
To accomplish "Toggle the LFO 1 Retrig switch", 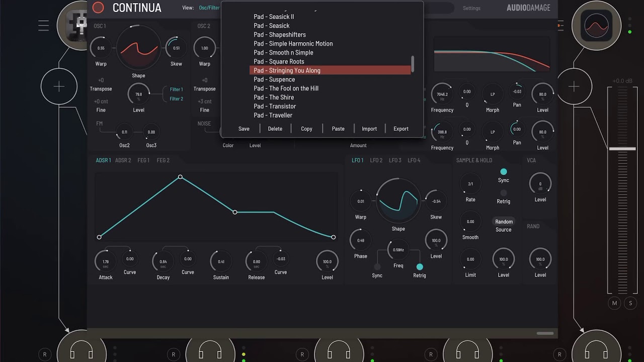I will [x=420, y=267].
